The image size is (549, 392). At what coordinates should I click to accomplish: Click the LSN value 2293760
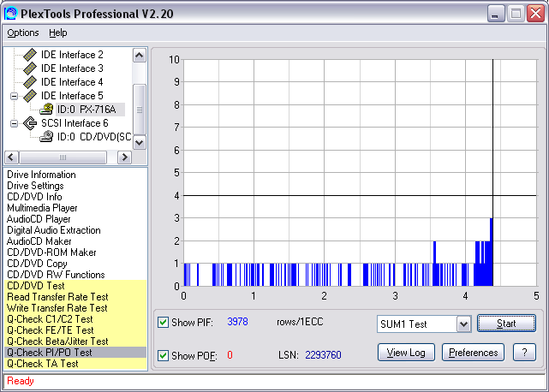(323, 355)
